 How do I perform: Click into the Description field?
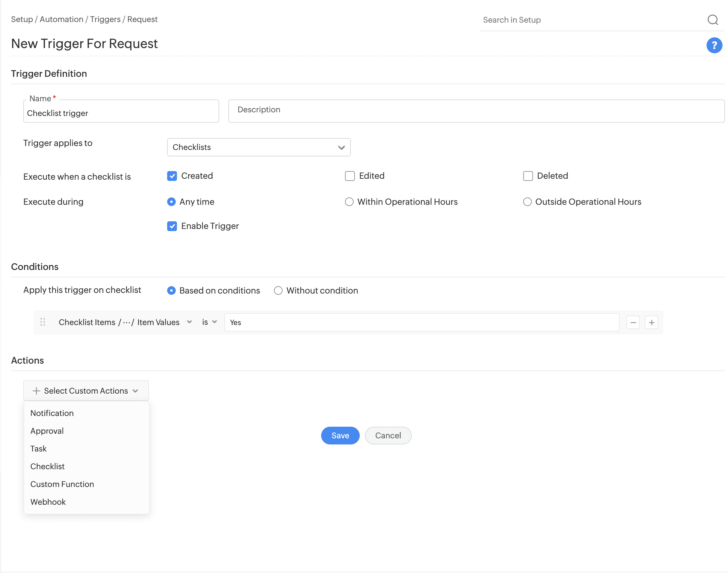click(x=476, y=111)
